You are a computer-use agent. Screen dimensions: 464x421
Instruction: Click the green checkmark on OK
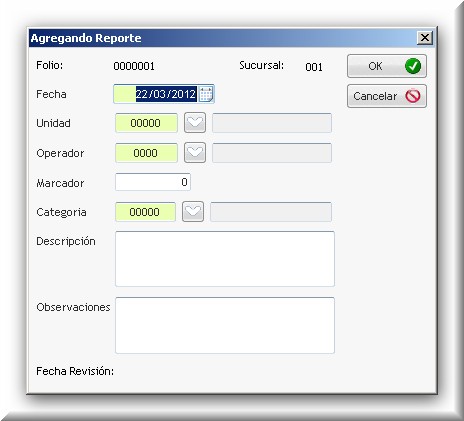[x=413, y=66]
